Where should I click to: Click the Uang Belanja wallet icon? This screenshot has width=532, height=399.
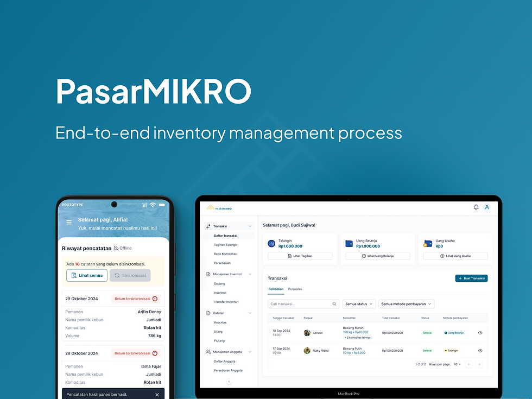pyautogui.click(x=349, y=243)
